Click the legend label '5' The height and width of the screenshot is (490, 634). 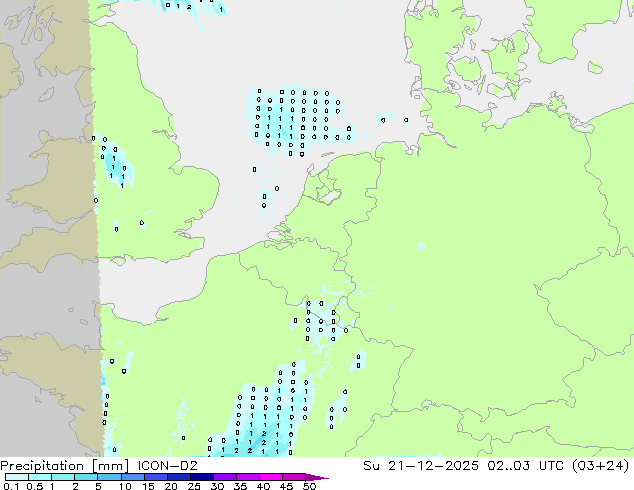pyautogui.click(x=98, y=486)
